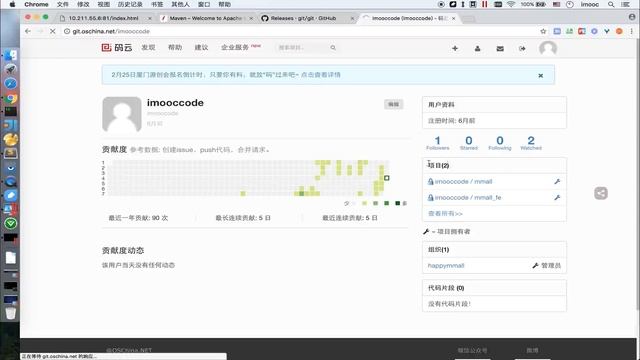Click 发现 in the site navigation
Viewport: 640px width, 360px height.
coord(148,48)
